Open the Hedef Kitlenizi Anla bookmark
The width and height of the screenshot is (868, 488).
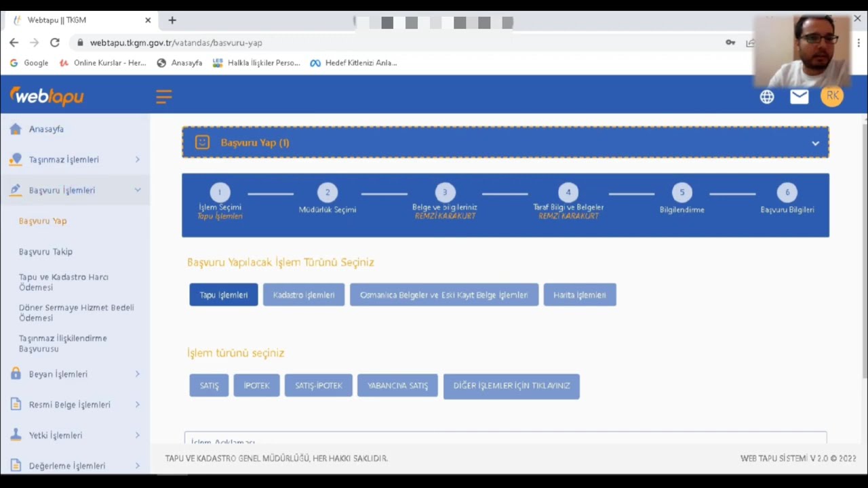[x=353, y=62]
